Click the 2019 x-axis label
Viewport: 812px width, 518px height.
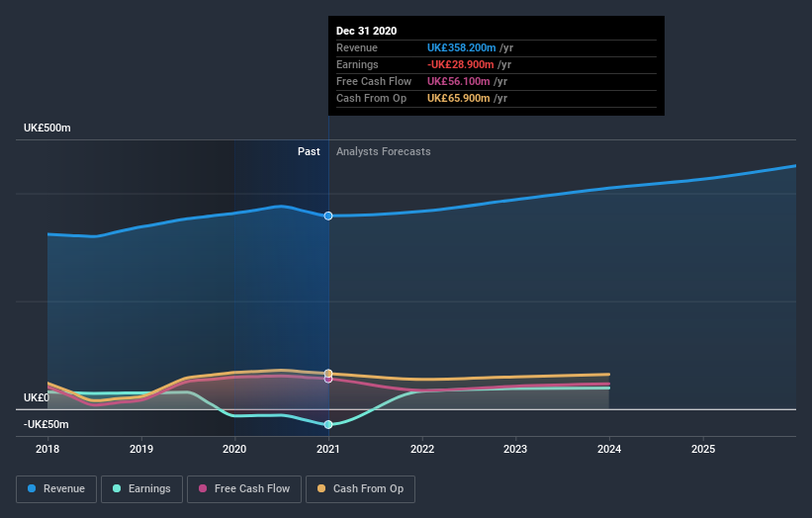140,449
